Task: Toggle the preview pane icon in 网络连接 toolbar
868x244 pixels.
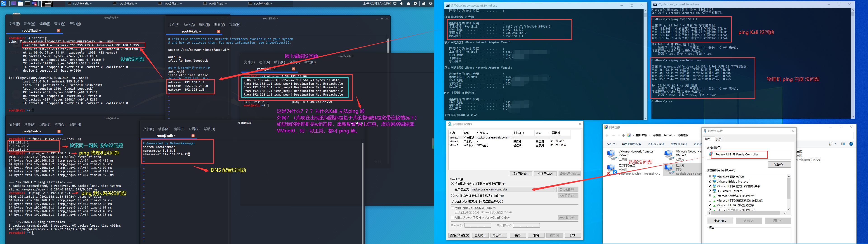Action: [843, 144]
